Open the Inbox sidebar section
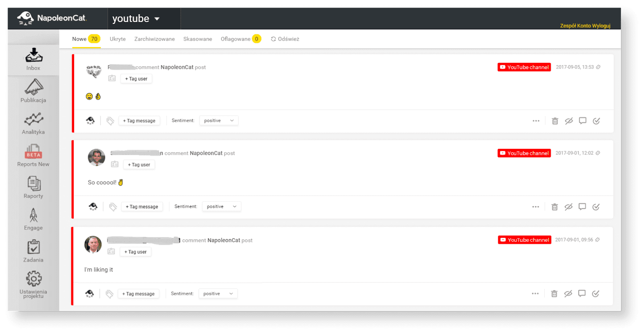 (x=33, y=59)
